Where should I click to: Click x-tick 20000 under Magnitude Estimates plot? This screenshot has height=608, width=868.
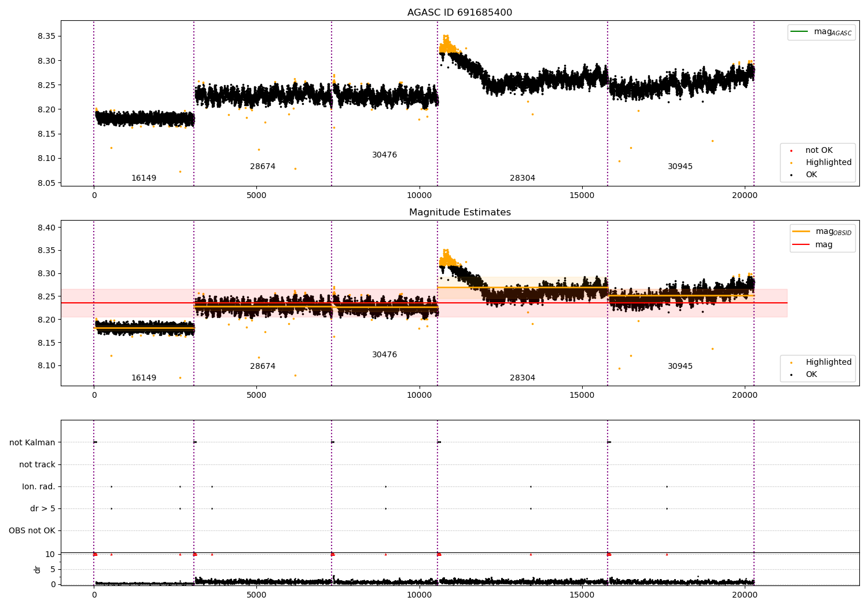(x=744, y=395)
